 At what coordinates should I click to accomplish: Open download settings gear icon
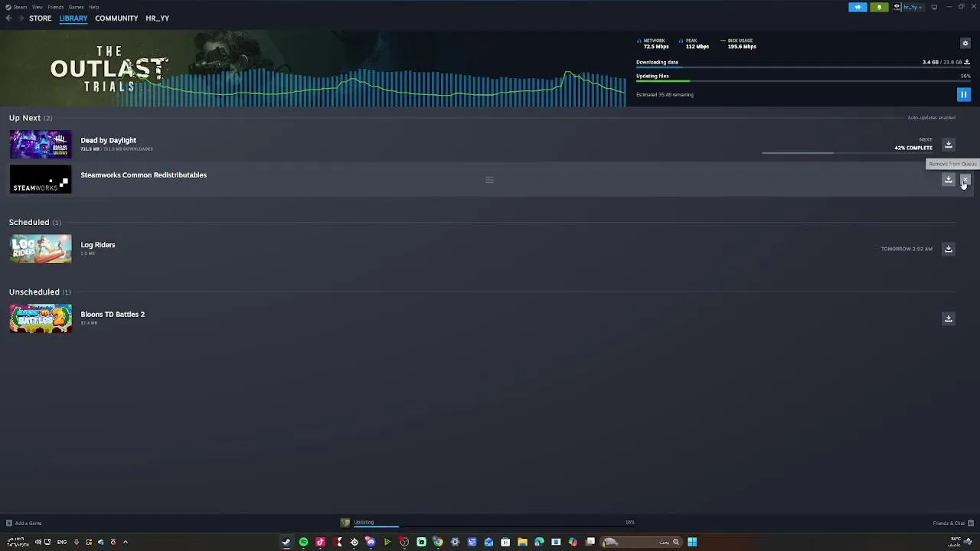click(x=965, y=43)
